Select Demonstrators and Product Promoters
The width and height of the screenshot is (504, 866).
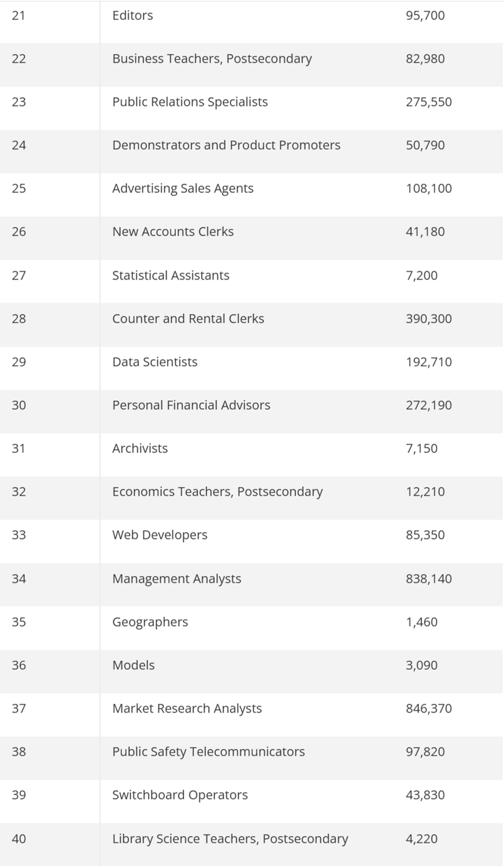tap(226, 145)
